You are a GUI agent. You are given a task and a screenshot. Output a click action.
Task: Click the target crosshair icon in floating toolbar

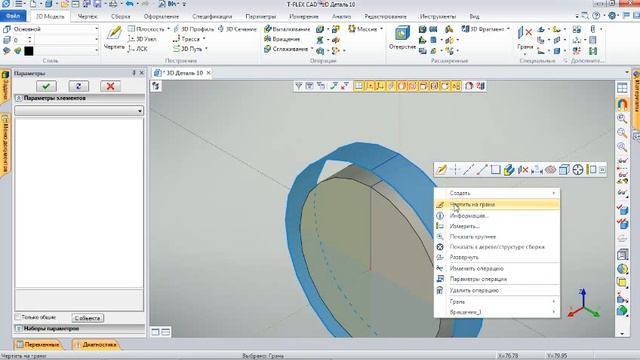[x=578, y=169]
